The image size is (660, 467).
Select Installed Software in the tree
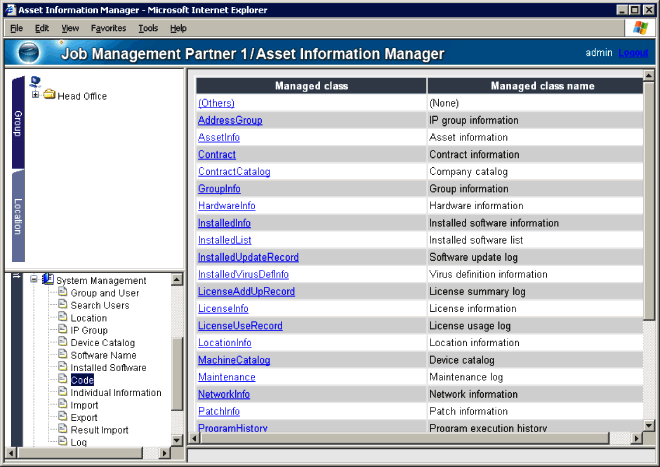[x=108, y=368]
